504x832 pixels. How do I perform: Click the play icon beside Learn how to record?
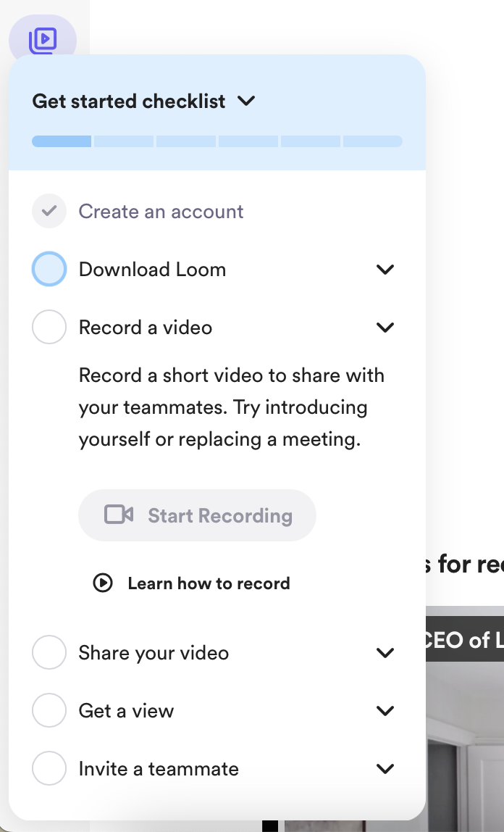pos(103,583)
